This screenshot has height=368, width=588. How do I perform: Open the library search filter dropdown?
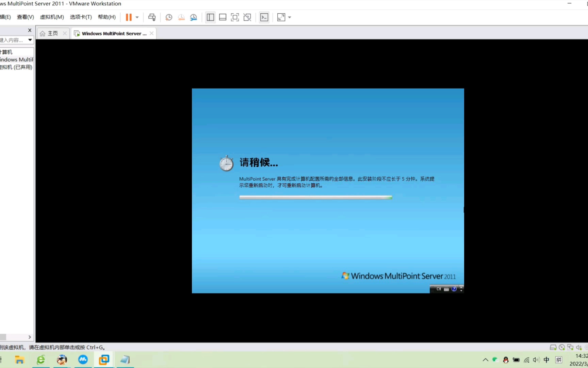(30, 40)
